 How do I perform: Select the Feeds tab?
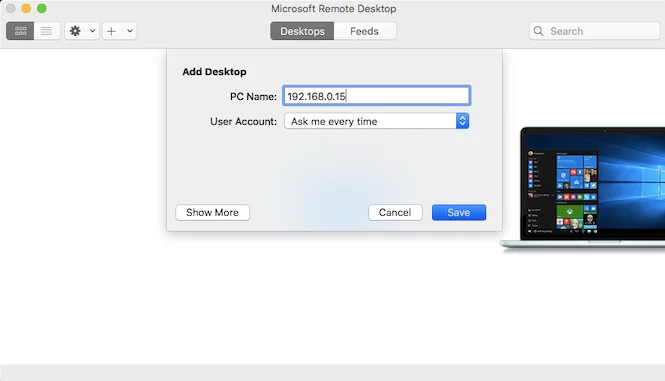(365, 31)
